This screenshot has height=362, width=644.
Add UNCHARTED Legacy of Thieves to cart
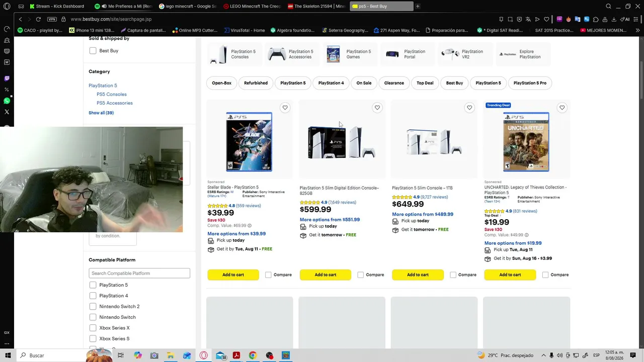click(510, 275)
